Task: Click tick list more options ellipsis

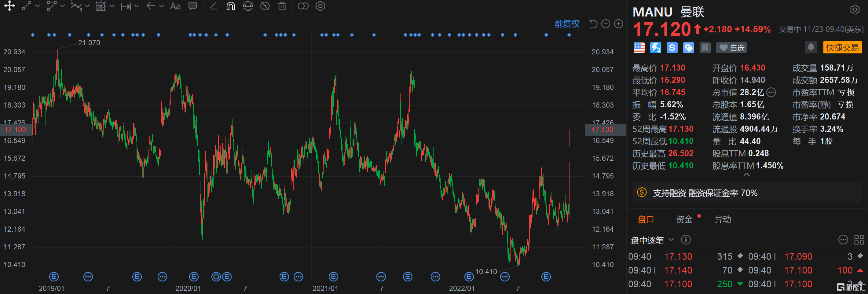Action: point(843,240)
